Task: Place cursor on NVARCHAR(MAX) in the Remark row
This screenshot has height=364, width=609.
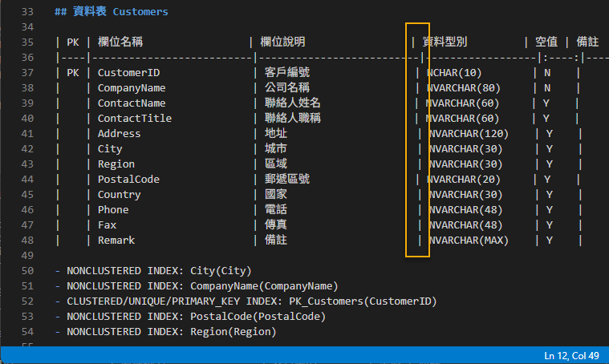Action: click(x=469, y=241)
